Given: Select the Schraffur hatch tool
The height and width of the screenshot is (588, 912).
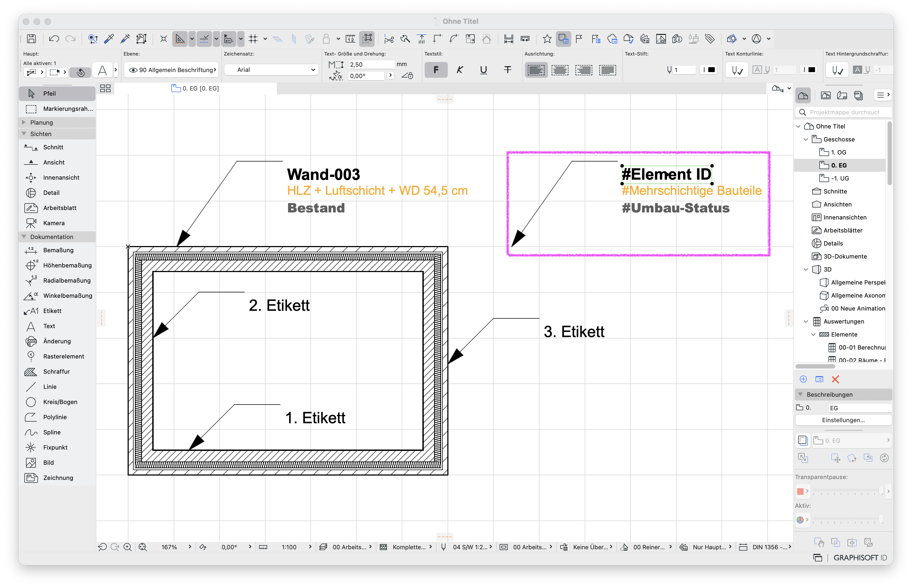Looking at the screenshot, I should (57, 371).
